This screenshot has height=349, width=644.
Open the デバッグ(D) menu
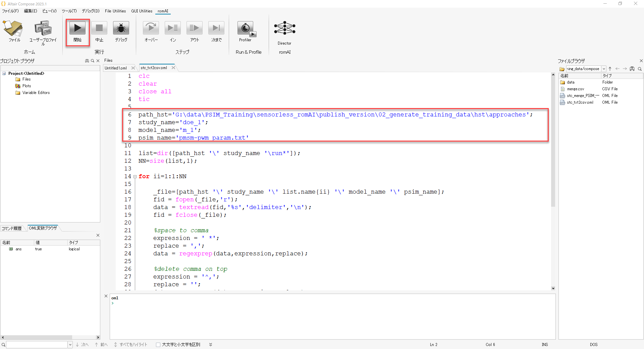tap(91, 11)
